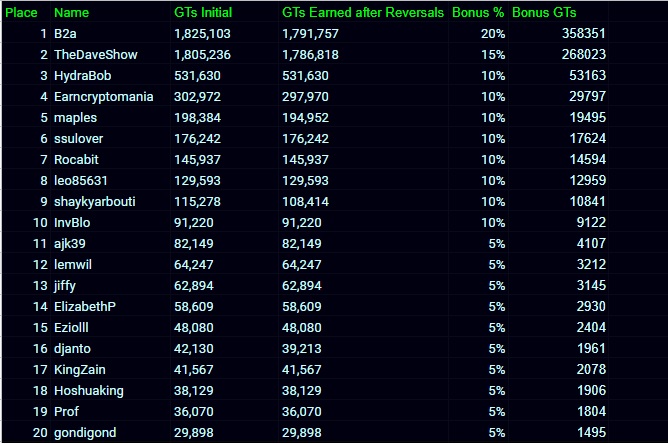Click place number '7' cell
The width and height of the screenshot is (668, 444).
(x=43, y=159)
